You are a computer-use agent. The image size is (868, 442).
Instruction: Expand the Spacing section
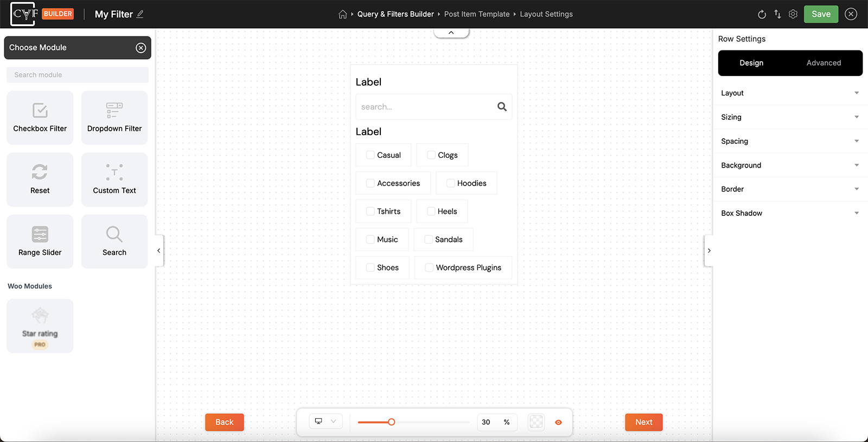(790, 141)
